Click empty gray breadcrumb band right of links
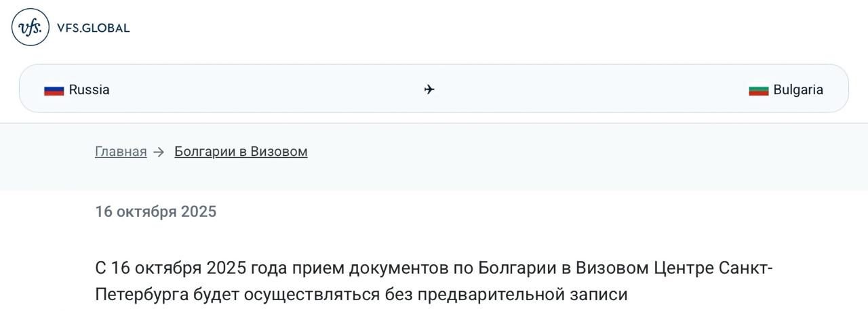 576,156
